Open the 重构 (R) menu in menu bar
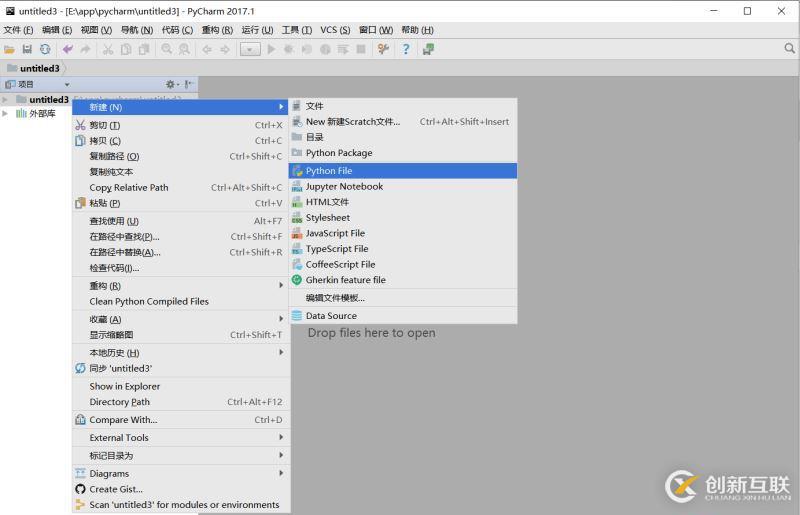The width and height of the screenshot is (800, 515). (x=217, y=30)
